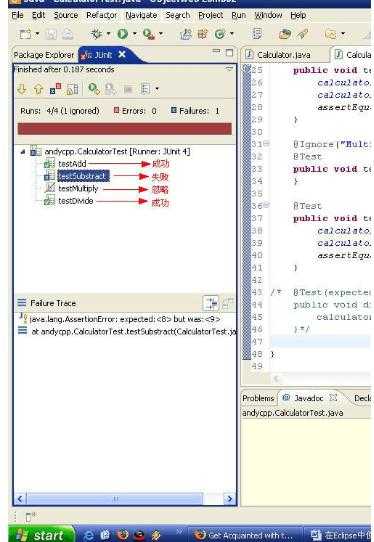
Task: Go to Previous Failed Test in JUnit
Action: tap(38, 90)
